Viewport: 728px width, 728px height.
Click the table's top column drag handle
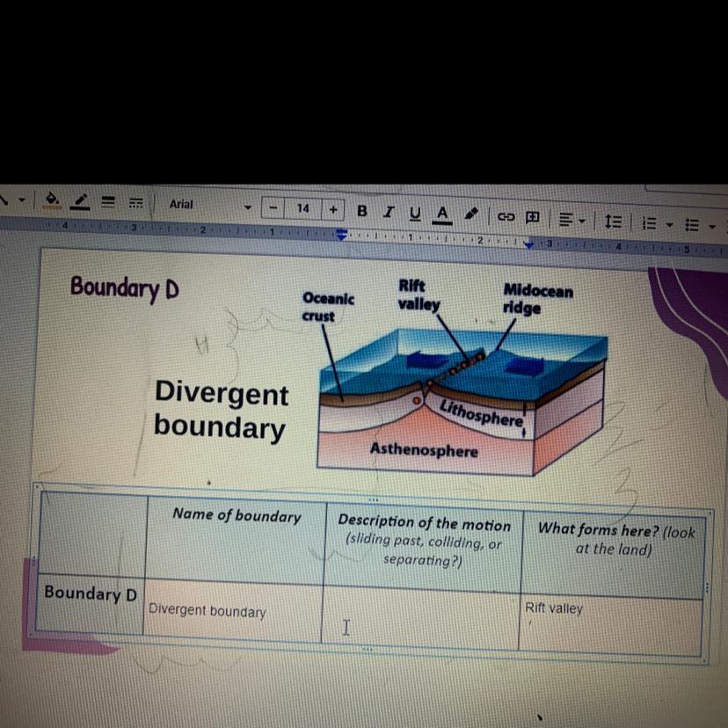(x=374, y=499)
